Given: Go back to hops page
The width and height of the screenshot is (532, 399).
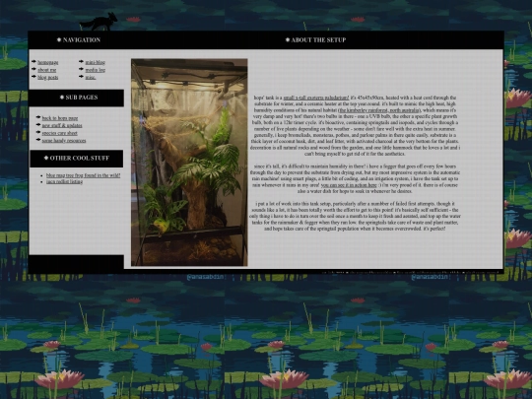Looking at the screenshot, I should click(60, 118).
